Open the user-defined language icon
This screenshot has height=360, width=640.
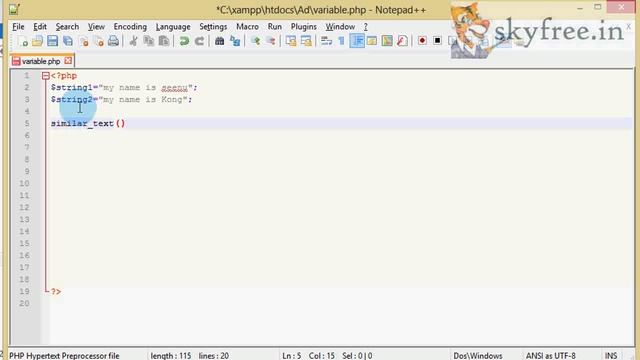[x=372, y=41]
